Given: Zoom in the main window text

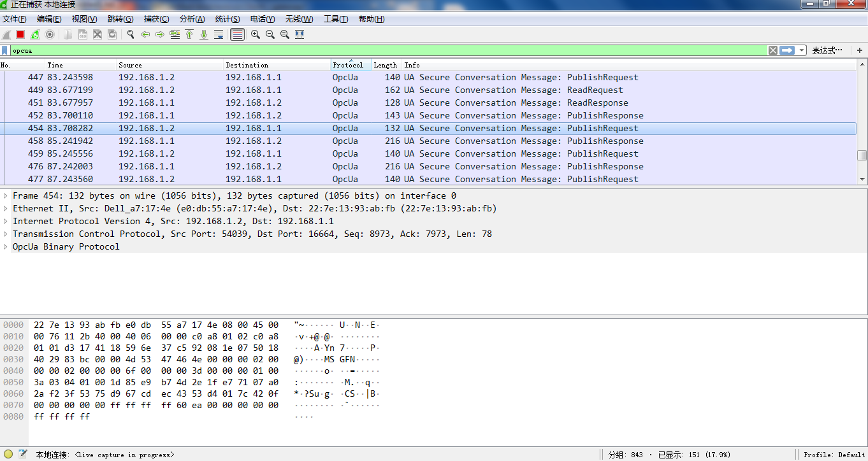Looking at the screenshot, I should [255, 34].
